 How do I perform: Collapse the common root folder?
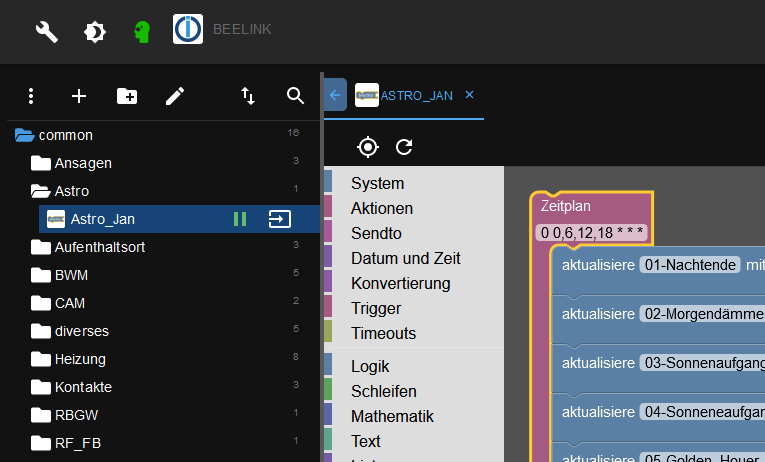[25, 135]
